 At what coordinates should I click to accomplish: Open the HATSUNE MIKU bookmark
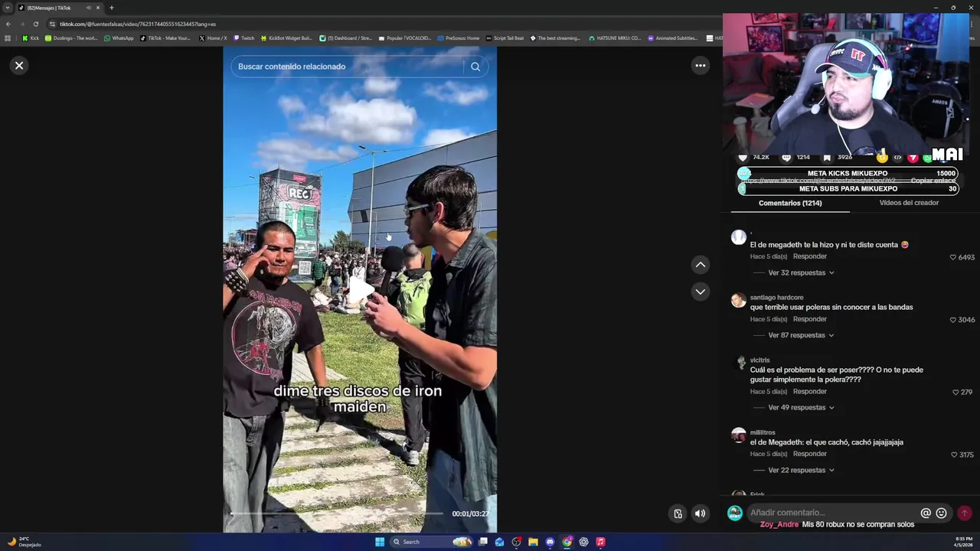(x=615, y=38)
